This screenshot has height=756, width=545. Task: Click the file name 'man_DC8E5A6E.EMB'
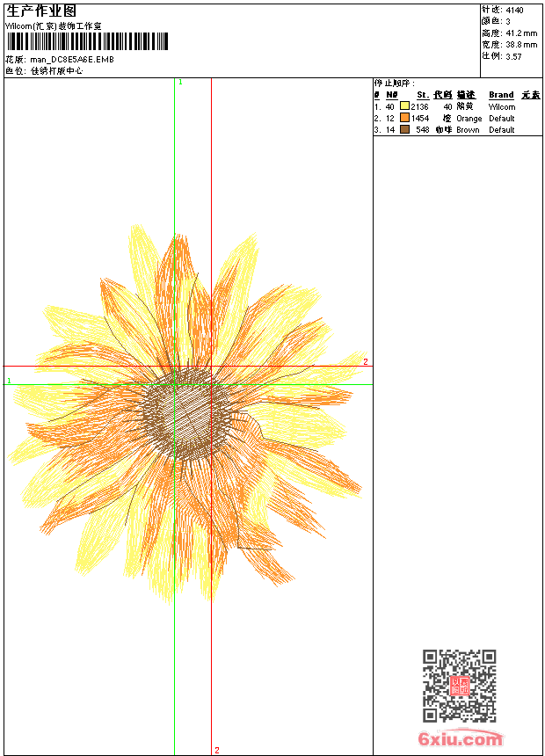pos(72,59)
